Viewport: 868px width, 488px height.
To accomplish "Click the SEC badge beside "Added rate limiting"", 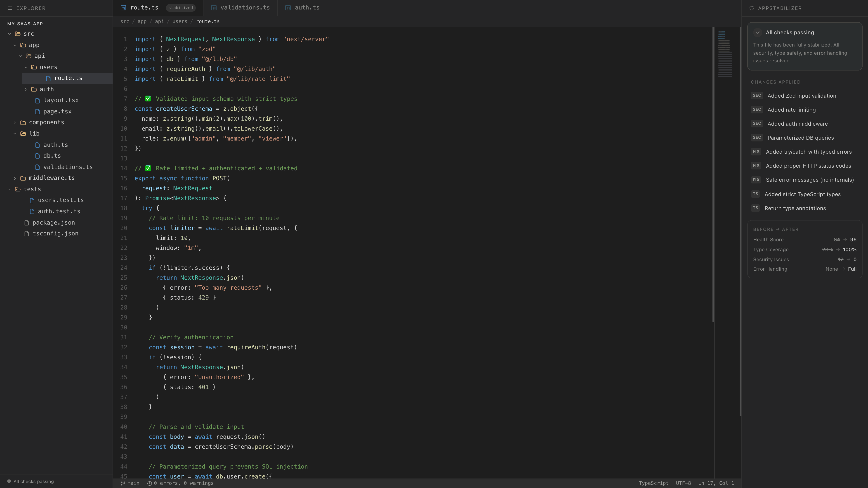I will coord(757,109).
